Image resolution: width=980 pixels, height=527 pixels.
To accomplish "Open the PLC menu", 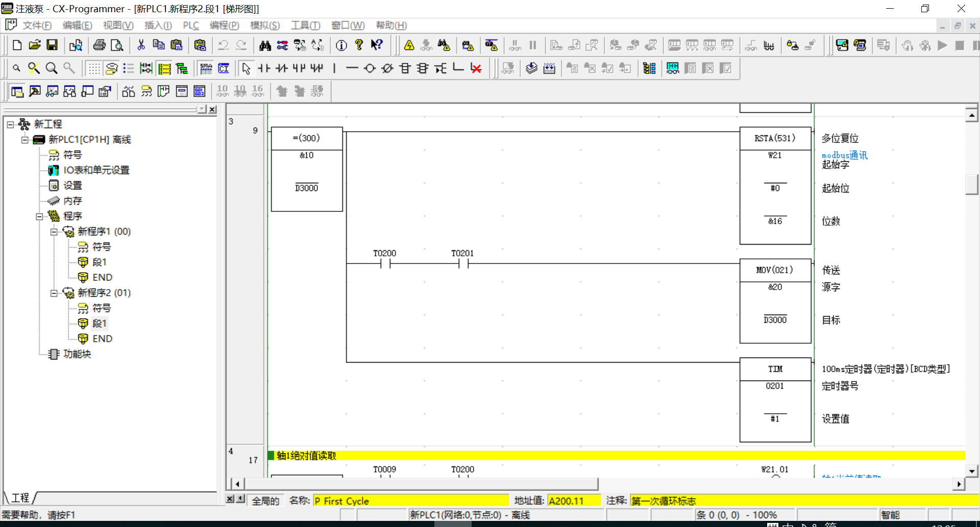I will pos(191,26).
